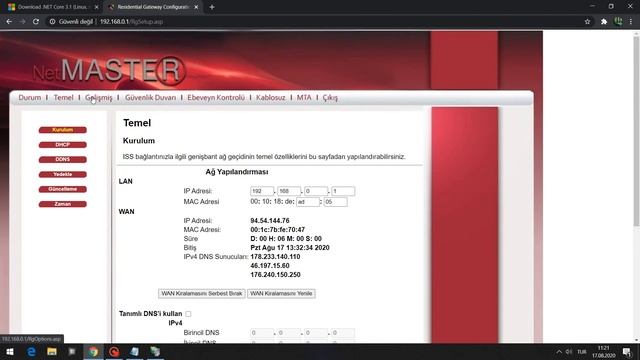Go forward in browser history
Screen dimensions: 640x360
click(22, 22)
